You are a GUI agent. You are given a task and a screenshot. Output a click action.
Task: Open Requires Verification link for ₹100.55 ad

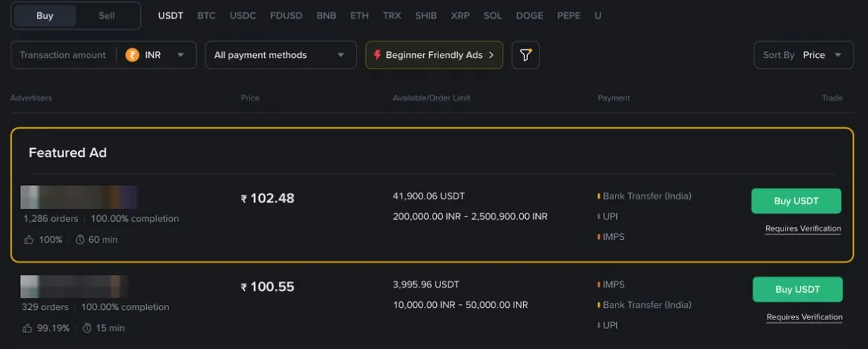[x=804, y=317]
